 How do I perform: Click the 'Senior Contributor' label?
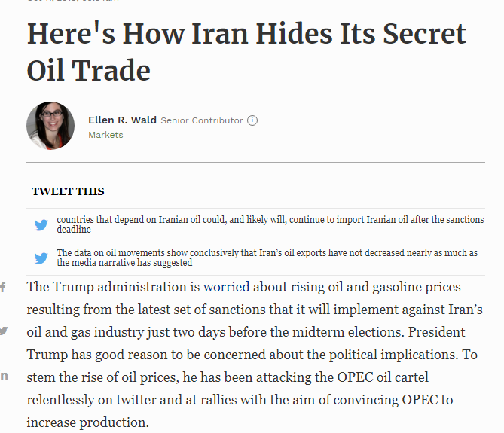point(202,120)
